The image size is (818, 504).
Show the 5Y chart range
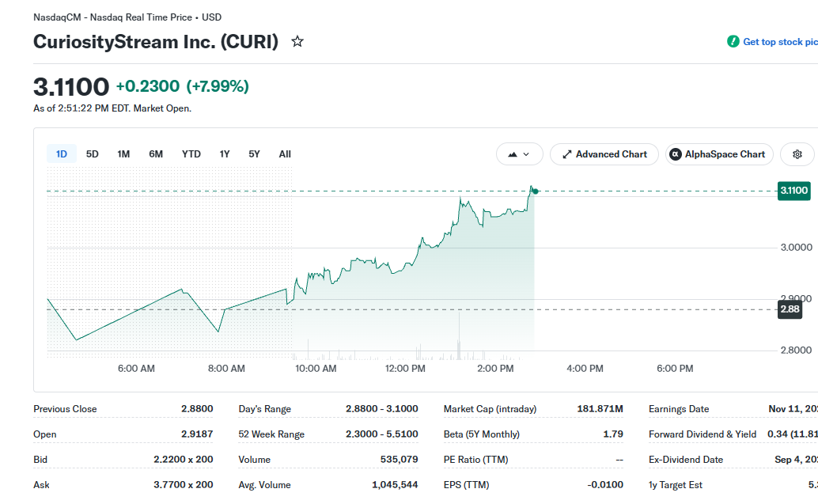tap(254, 154)
